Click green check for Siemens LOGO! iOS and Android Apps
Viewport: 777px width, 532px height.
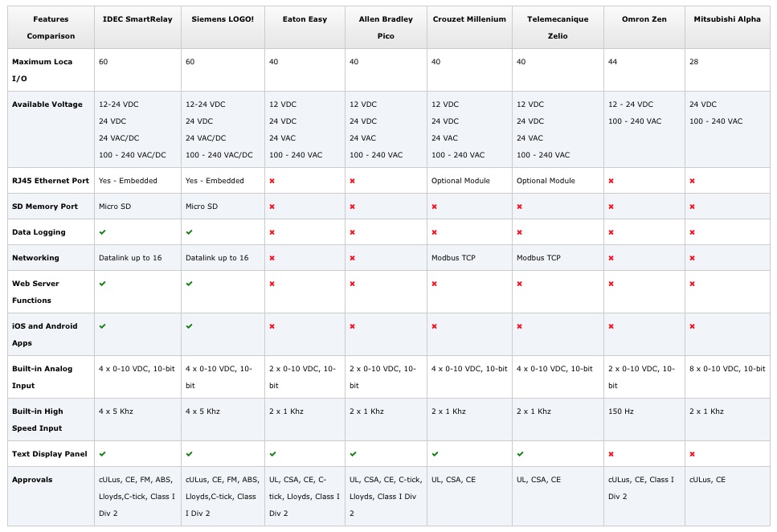(x=190, y=326)
